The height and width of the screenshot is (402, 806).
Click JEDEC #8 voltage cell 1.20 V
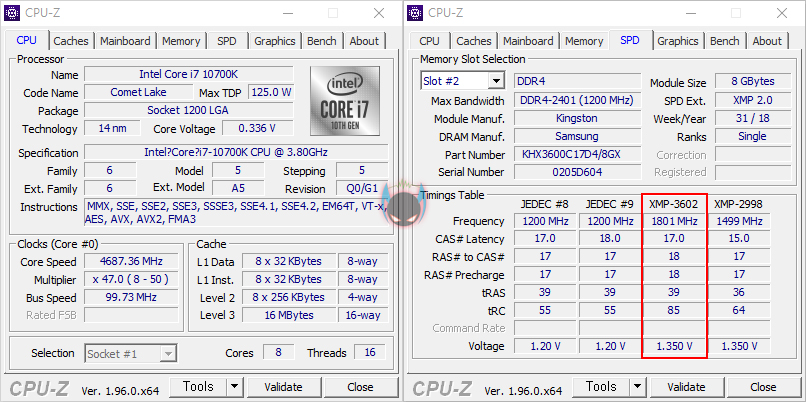[x=545, y=346]
